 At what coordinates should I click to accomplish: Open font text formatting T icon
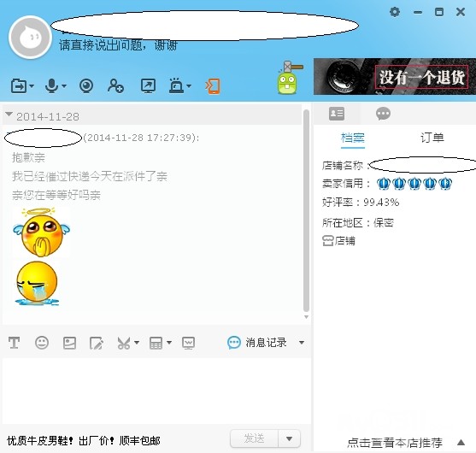(14, 343)
